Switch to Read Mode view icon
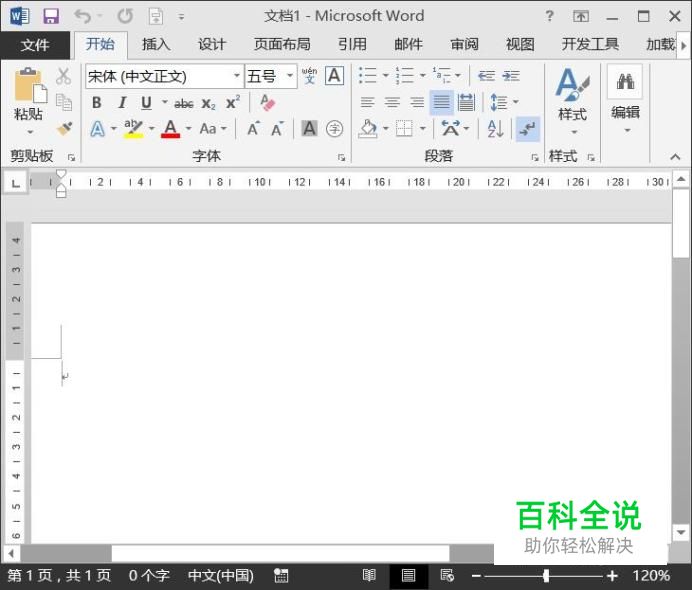Screen dimensions: 692x590 369,575
